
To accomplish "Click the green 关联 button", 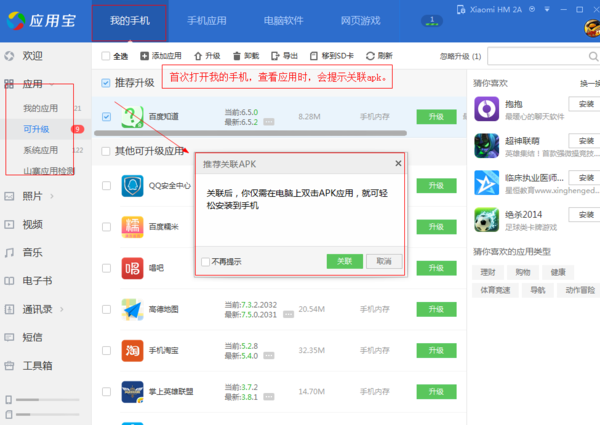I will coord(344,261).
